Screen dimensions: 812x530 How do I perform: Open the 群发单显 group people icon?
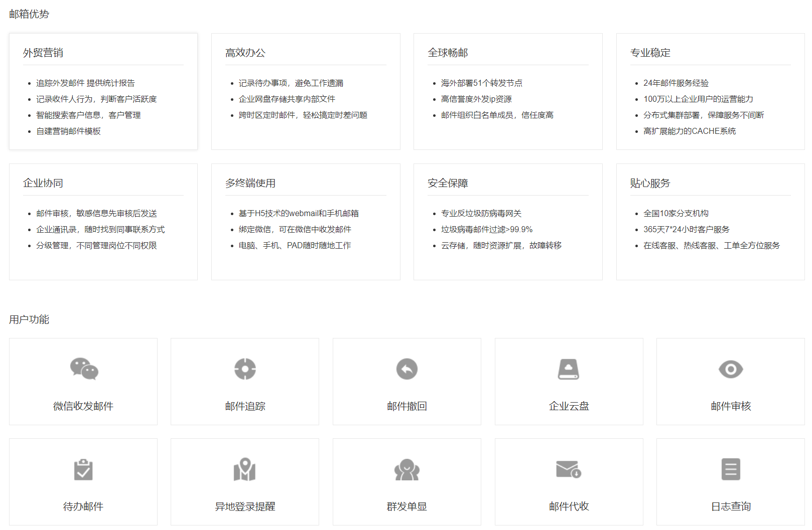pos(407,470)
